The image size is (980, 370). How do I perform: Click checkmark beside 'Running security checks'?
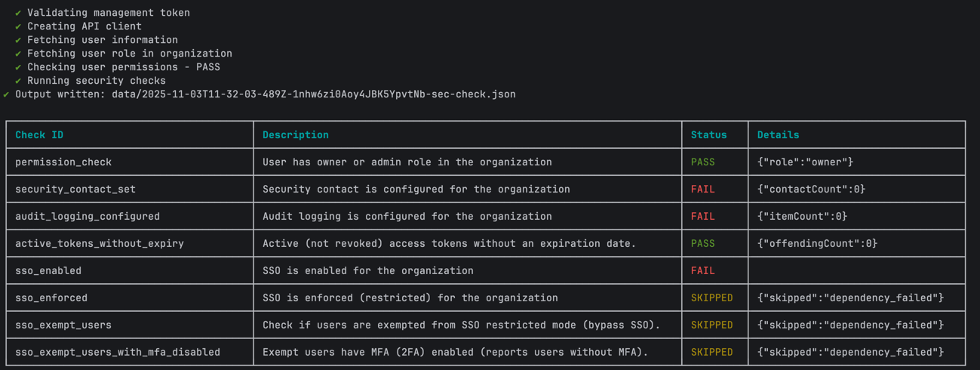(18, 81)
